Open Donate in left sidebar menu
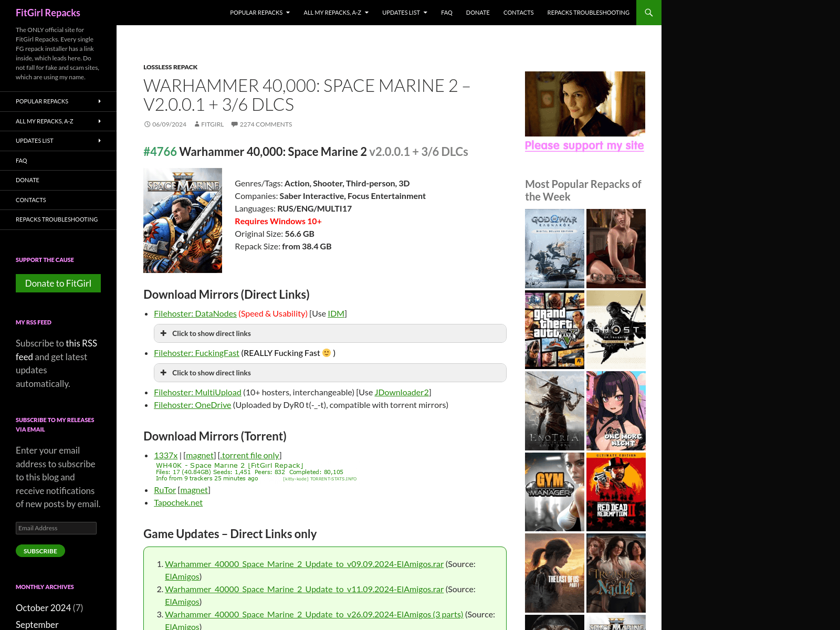 point(58,180)
